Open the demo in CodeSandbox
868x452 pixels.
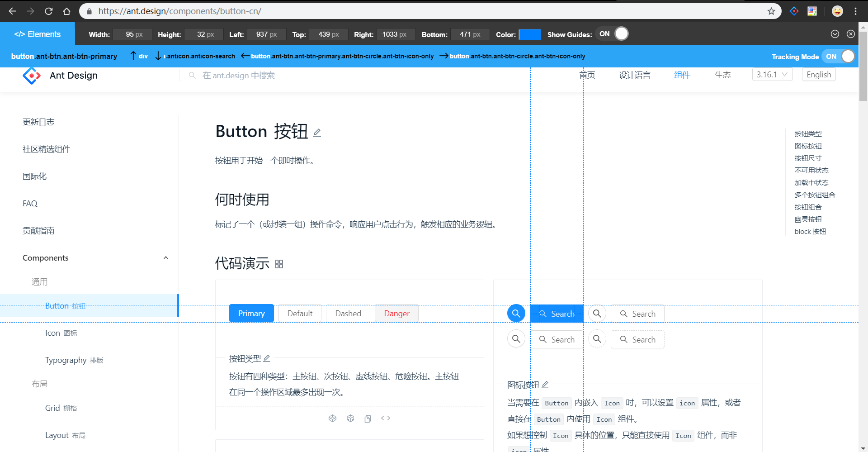coord(350,419)
